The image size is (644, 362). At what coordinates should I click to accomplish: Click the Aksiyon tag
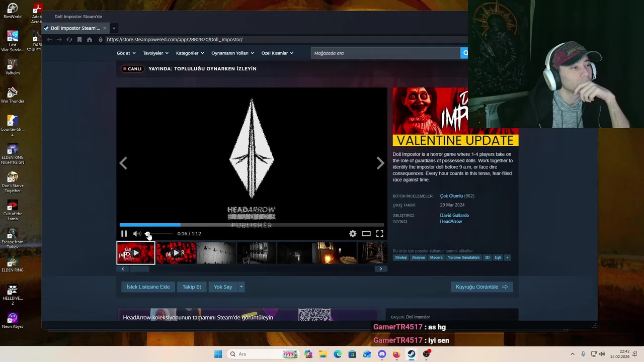click(x=418, y=257)
